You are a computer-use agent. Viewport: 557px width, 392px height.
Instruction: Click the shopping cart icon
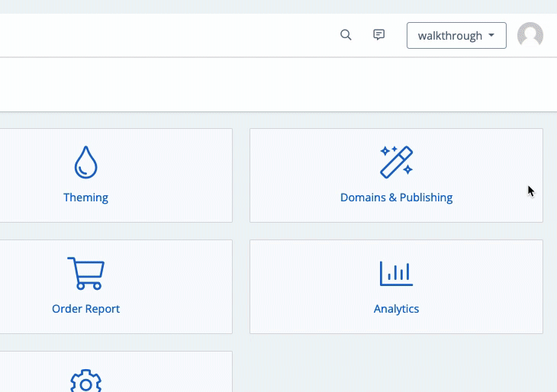pyautogui.click(x=85, y=273)
